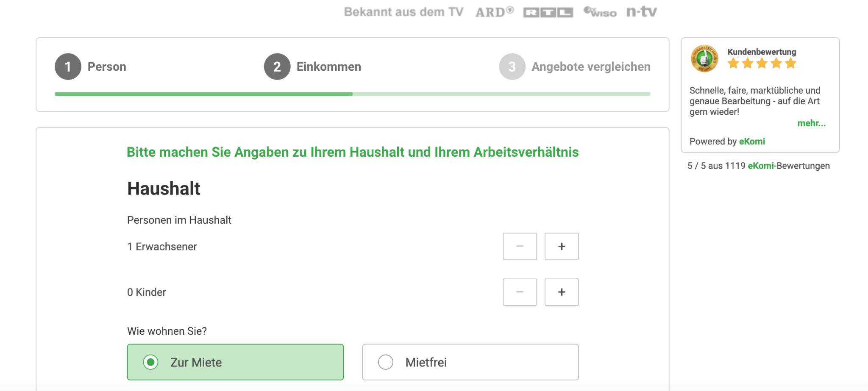
Task: Click the five-star Kundenbewertung rating
Action: (x=761, y=64)
